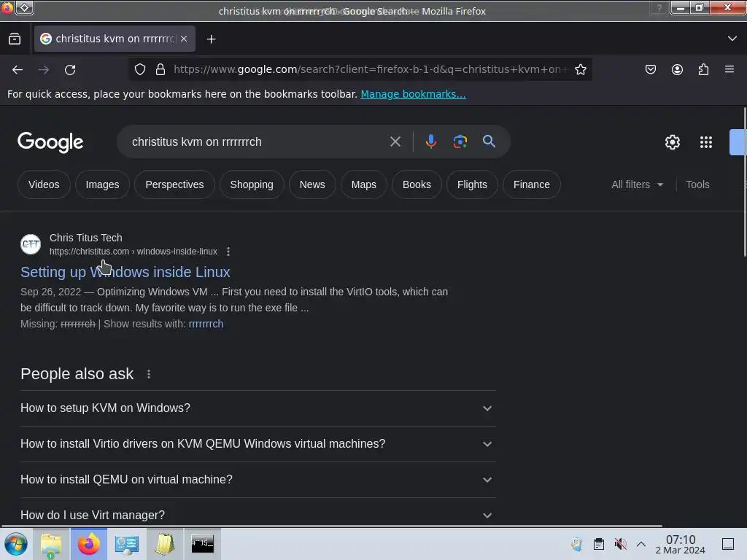The image size is (747, 560).
Task: Open more options for Chris Titus result
Action: [228, 252]
